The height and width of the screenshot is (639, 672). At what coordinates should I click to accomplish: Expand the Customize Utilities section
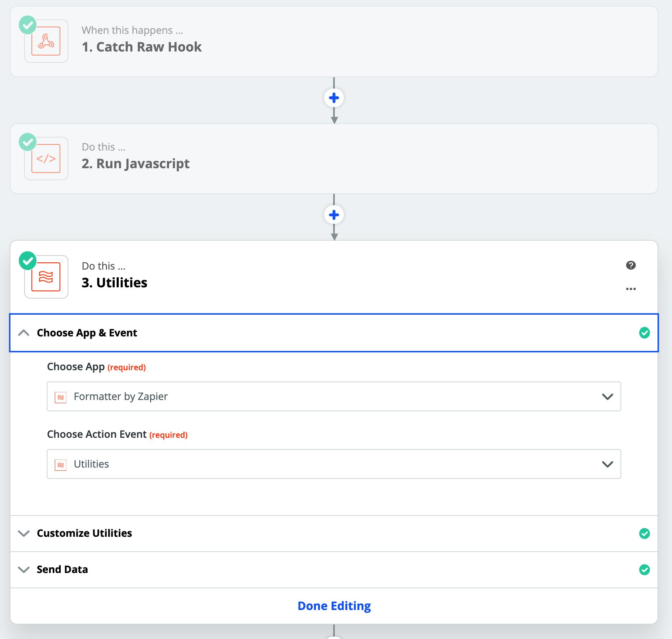tap(24, 534)
